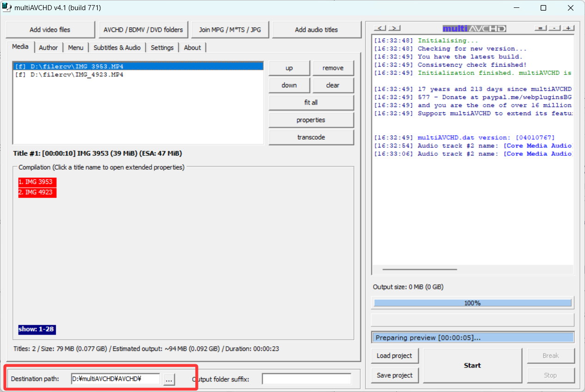Click the '-' log shrink button
This screenshot has height=392, width=585.
pyautogui.click(x=554, y=28)
